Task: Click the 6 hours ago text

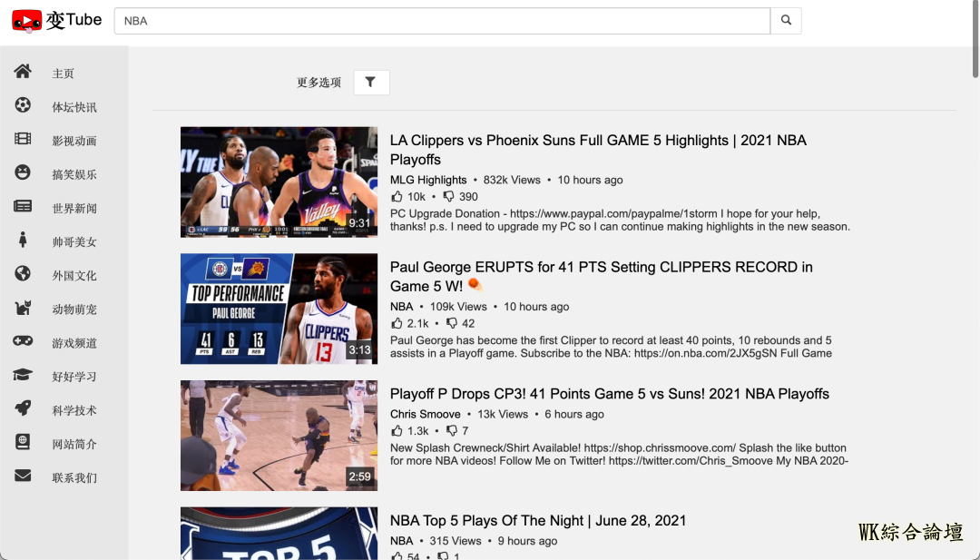Action: coord(574,415)
